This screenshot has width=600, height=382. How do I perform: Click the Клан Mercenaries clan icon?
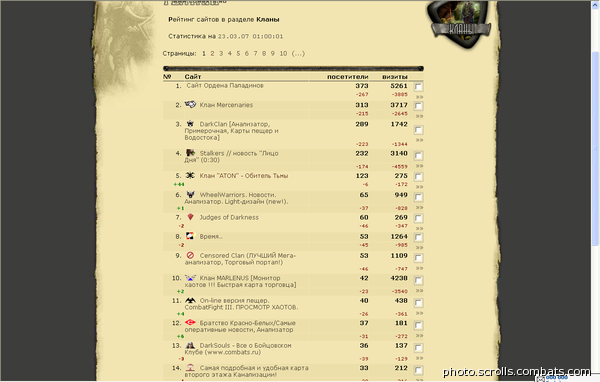(190, 104)
